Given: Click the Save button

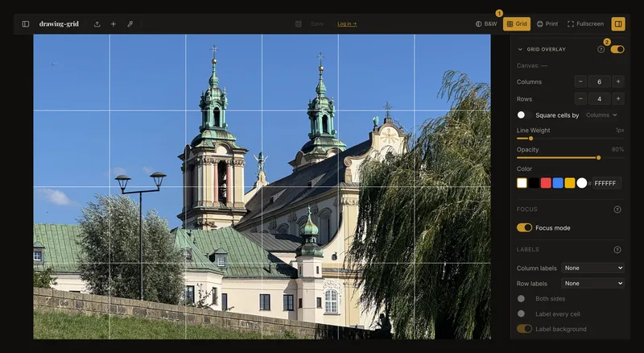Looking at the screenshot, I should pos(317,24).
